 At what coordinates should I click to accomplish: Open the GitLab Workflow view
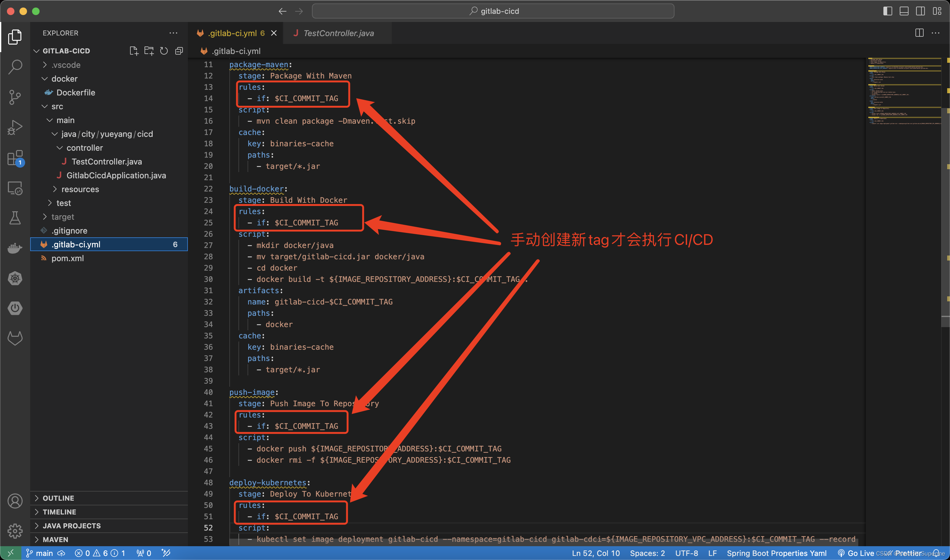tap(15, 338)
